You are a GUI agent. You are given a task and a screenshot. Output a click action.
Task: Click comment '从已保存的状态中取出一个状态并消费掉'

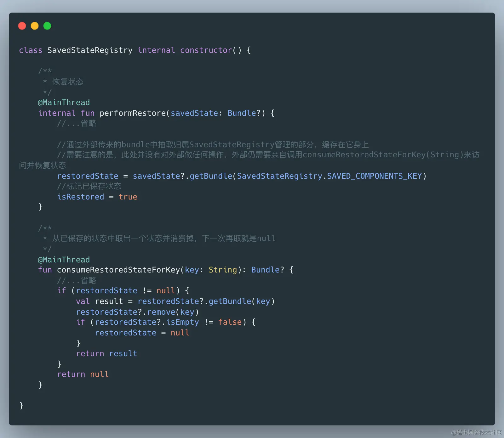[x=123, y=239]
